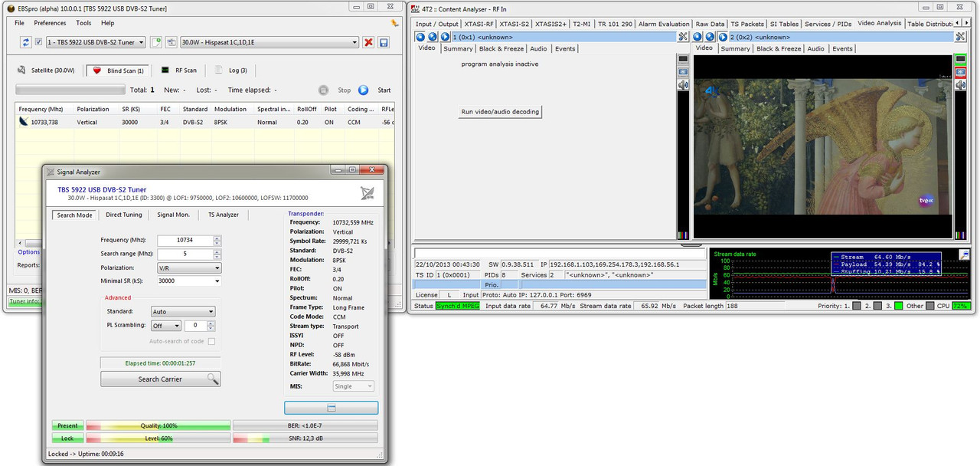The width and height of the screenshot is (980, 466).
Task: Click the refresh tuners icon in EBSpro
Action: click(x=24, y=42)
